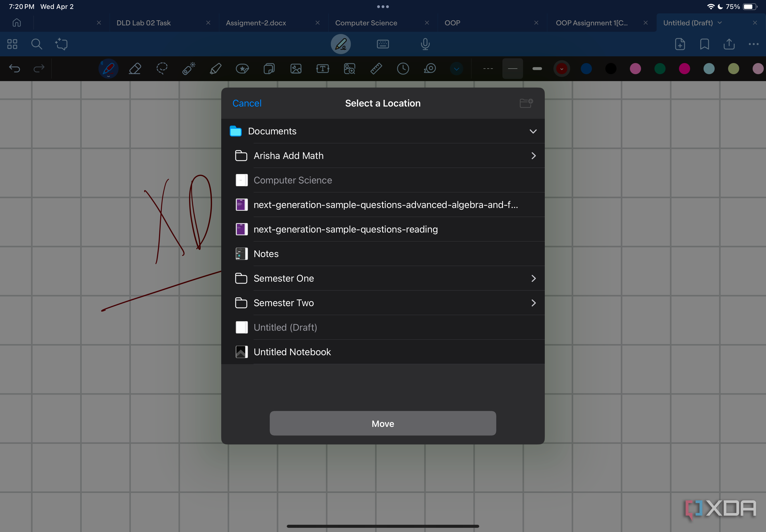Add a new page
Image resolution: width=766 pixels, height=532 pixels.
click(680, 44)
